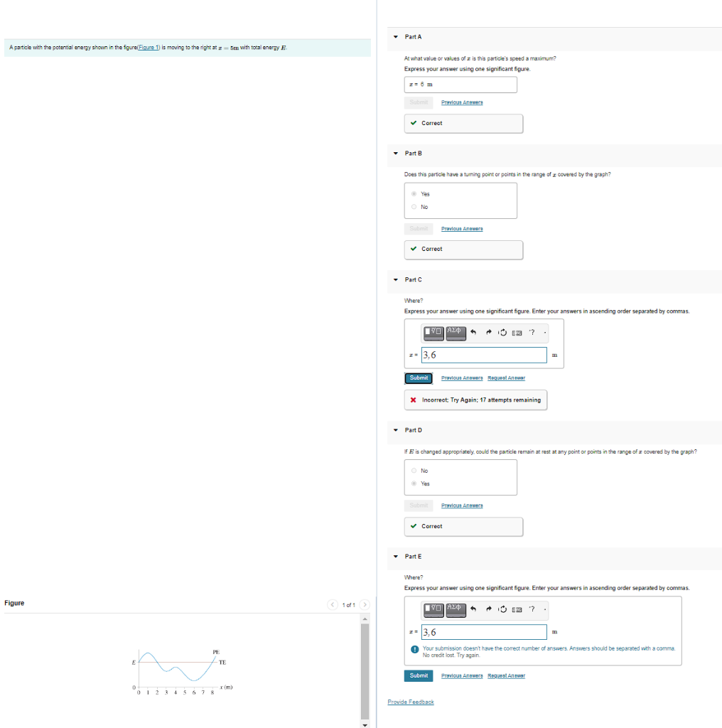Image resolution: width=722 pixels, height=728 pixels.
Task: Click the figure panel scrollbar thumb
Action: 365,671
